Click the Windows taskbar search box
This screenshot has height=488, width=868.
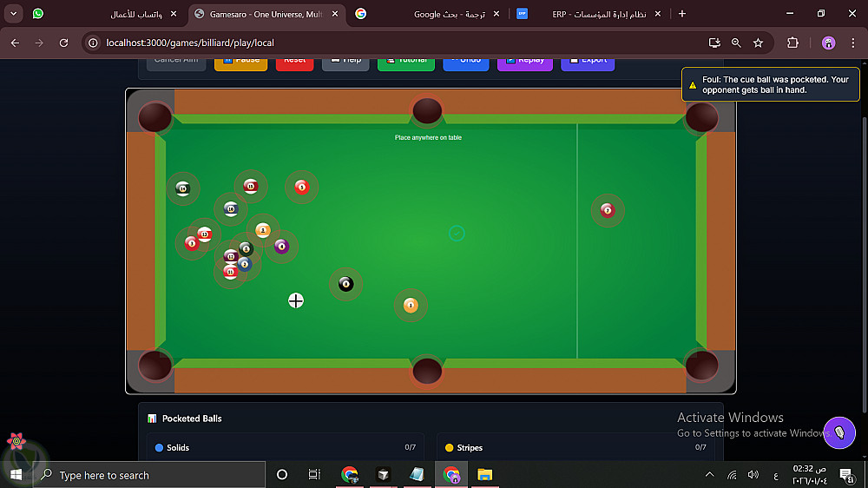149,475
